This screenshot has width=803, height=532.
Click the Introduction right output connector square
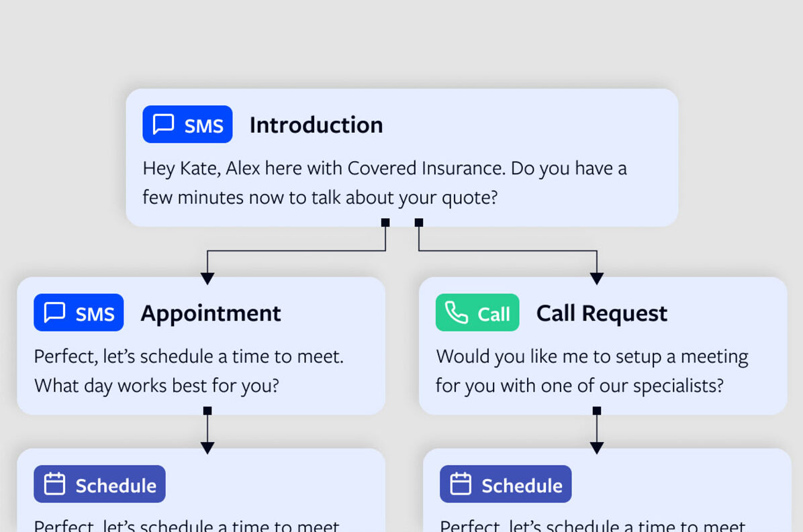(x=419, y=222)
